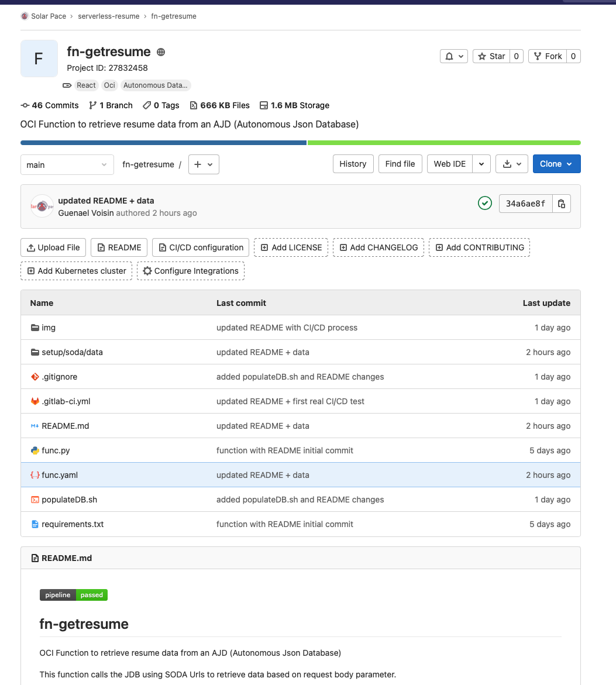The image size is (616, 685).
Task: Open the requirements.txt file
Action: pos(73,524)
